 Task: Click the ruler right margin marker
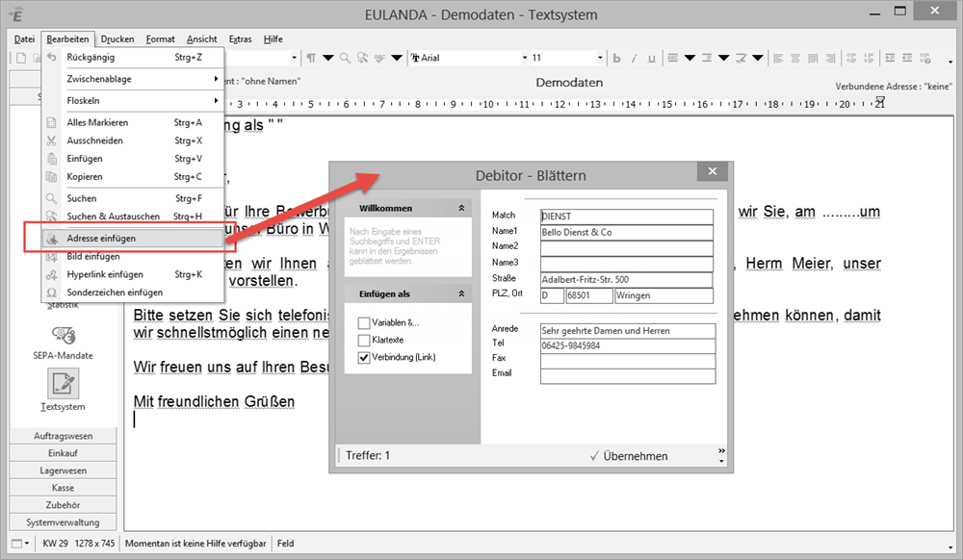click(880, 101)
